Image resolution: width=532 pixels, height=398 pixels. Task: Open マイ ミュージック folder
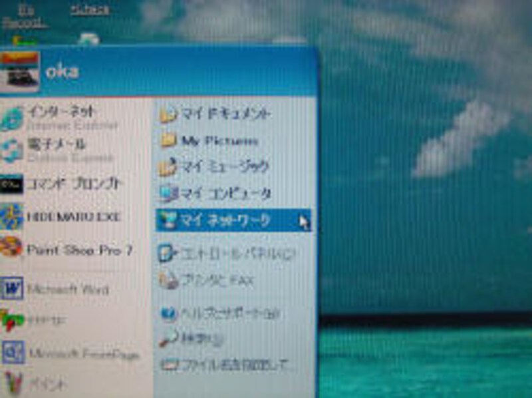pyautogui.click(x=213, y=166)
